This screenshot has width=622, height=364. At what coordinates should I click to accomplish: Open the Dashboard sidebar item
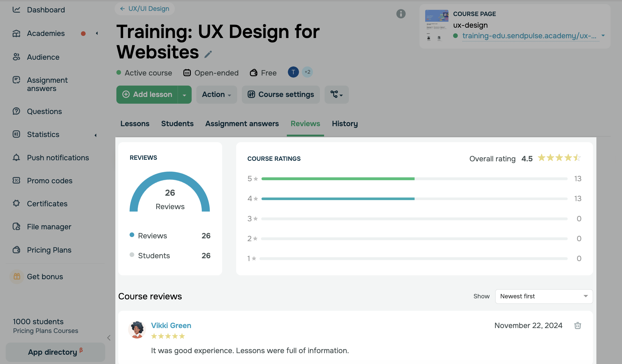click(x=46, y=10)
